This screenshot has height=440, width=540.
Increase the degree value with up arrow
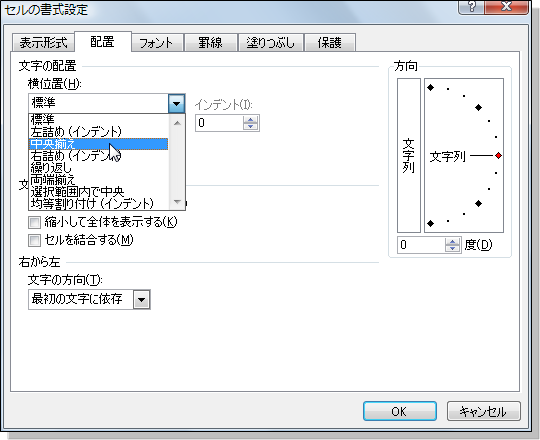[x=452, y=242]
